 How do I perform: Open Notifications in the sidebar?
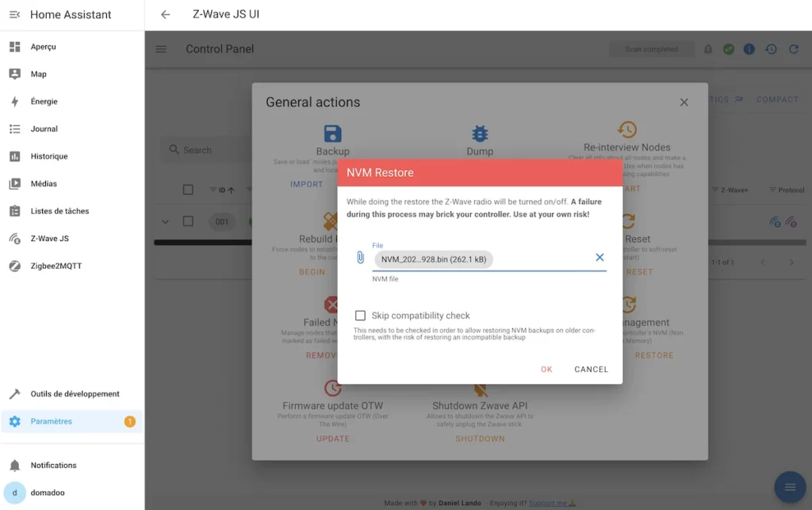pos(72,466)
